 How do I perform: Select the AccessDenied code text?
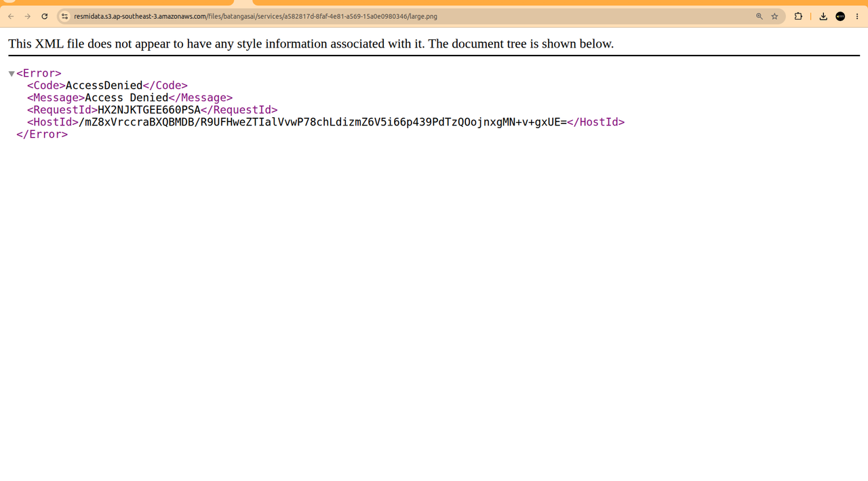pyautogui.click(x=104, y=85)
